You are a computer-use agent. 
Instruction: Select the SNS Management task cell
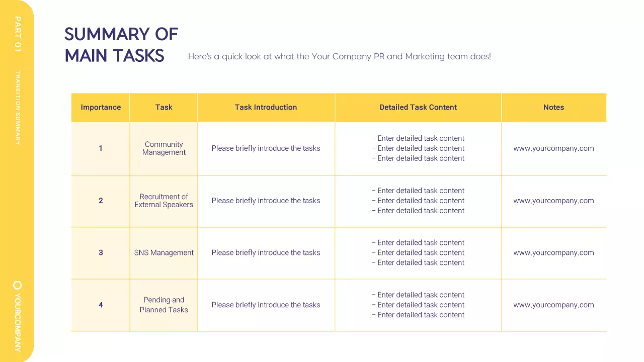point(164,253)
